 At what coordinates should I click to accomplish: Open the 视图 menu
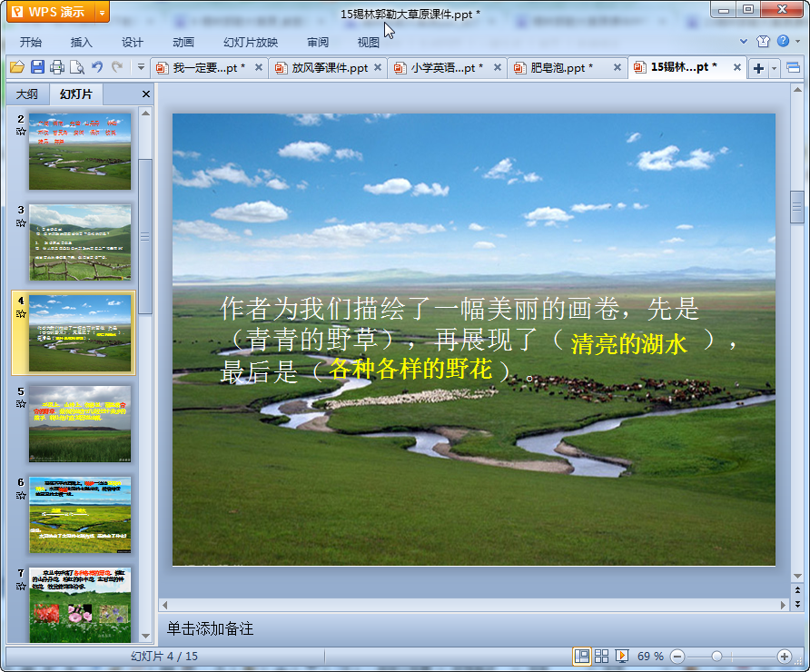[x=369, y=43]
